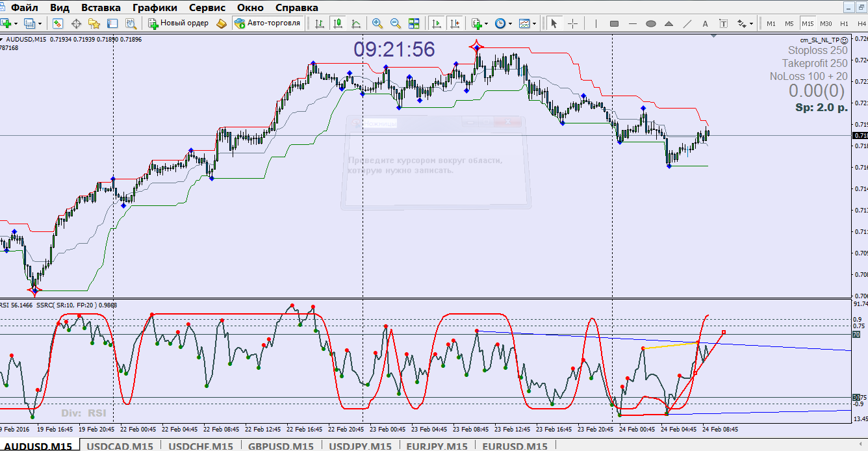Expand the new chart dropdown arrow
Screen dimensions: 868x451
15,23
